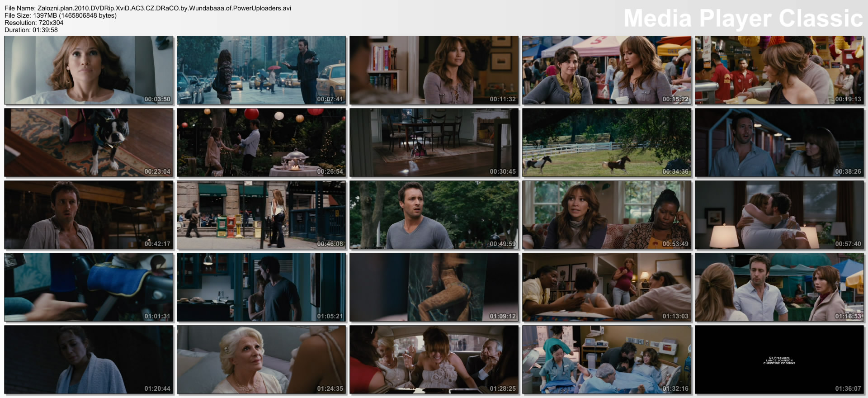The image size is (868, 398).
Task: Open the street sidewalk thumbnail at 00:46:08
Action: [261, 215]
